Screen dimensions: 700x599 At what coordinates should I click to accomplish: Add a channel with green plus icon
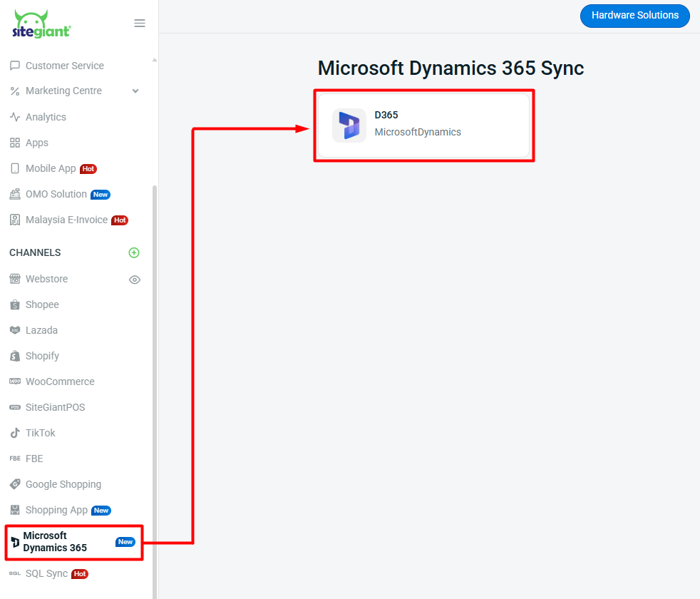coord(134,252)
